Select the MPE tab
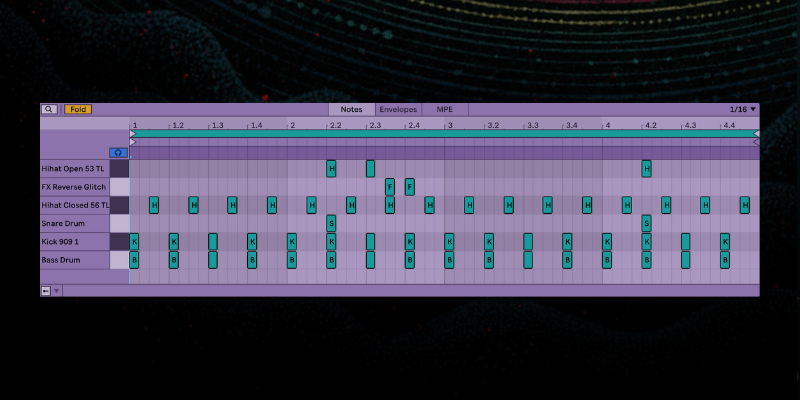 coord(444,109)
